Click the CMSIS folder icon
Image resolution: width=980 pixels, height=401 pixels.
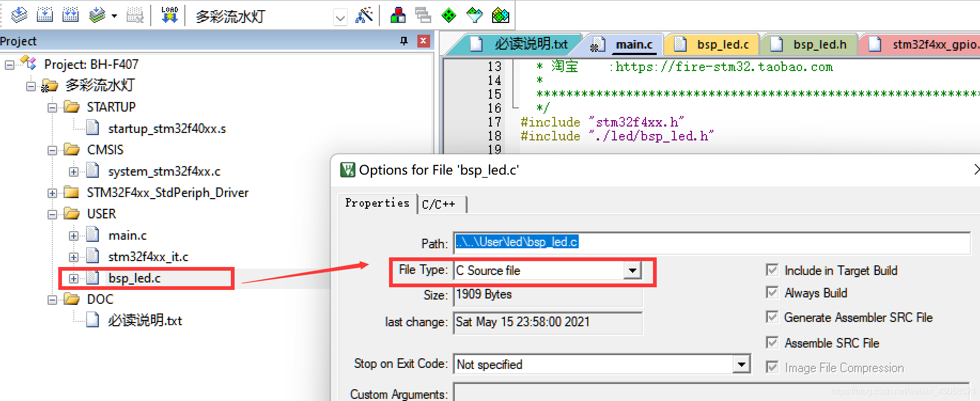[72, 150]
